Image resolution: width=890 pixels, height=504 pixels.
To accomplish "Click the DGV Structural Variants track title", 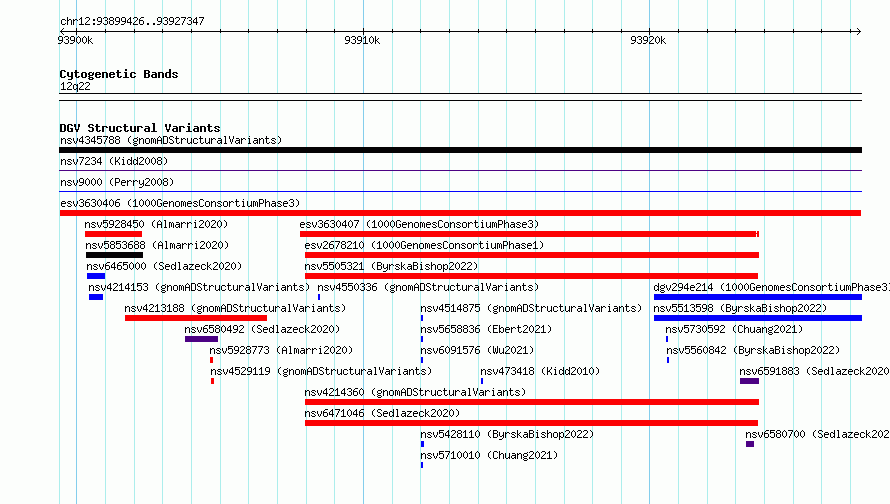I will (x=140, y=128).
